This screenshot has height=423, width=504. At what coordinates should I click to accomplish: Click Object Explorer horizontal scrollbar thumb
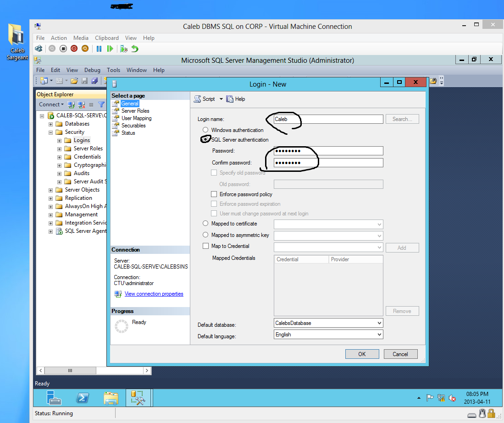(70, 370)
